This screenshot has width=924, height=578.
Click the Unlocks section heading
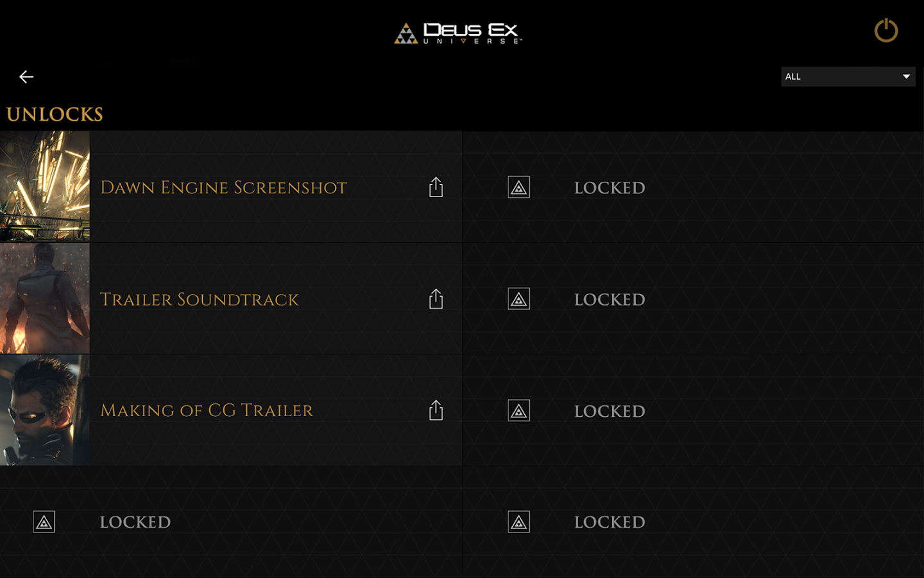(x=55, y=114)
